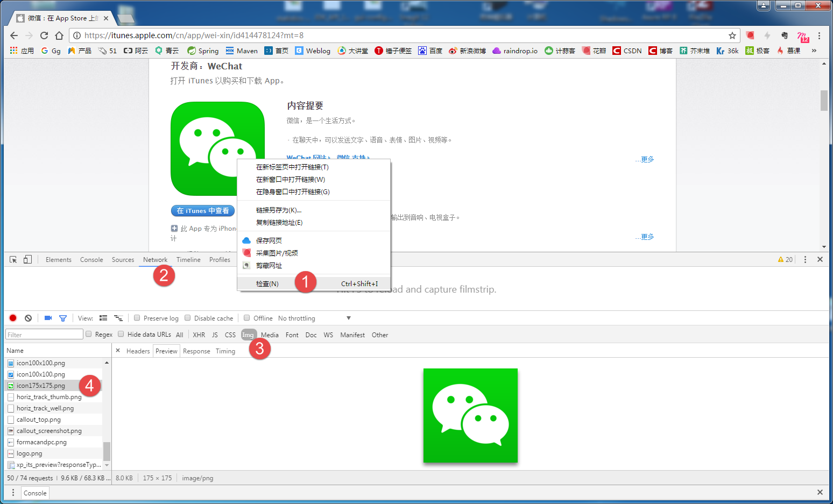Toggle the network filter funnel icon
This screenshot has width=833, height=504.
pyautogui.click(x=63, y=318)
